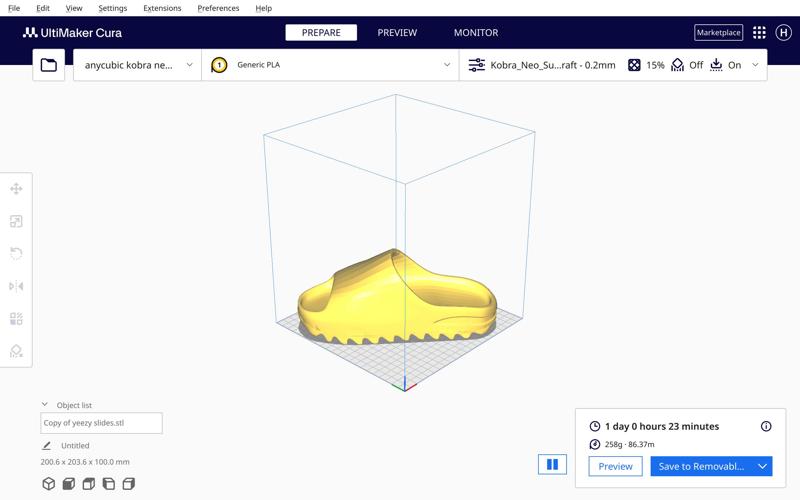Click the clock print time icon
800x500 pixels.
[594, 426]
